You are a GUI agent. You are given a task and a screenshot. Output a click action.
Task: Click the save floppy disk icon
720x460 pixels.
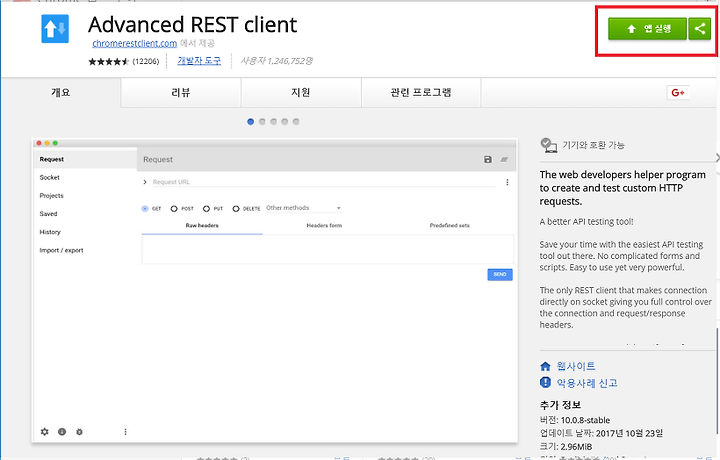click(488, 159)
